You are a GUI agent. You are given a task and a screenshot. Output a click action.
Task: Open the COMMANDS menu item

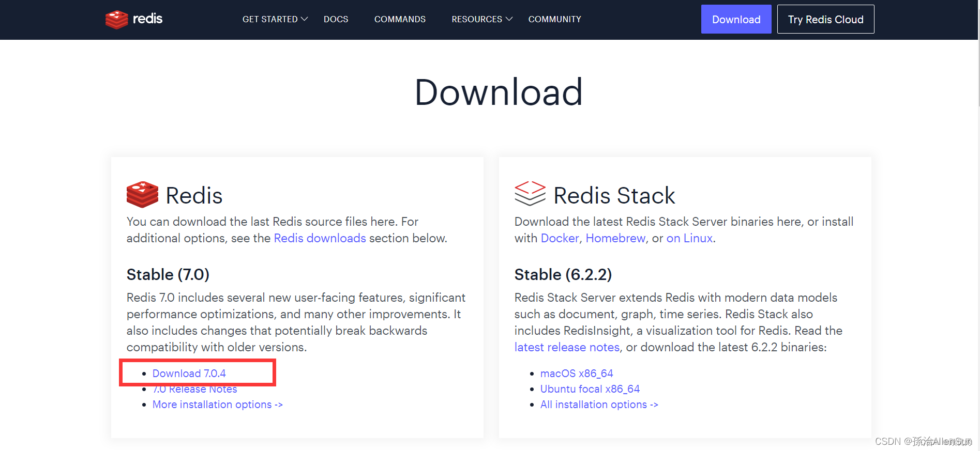(x=400, y=19)
